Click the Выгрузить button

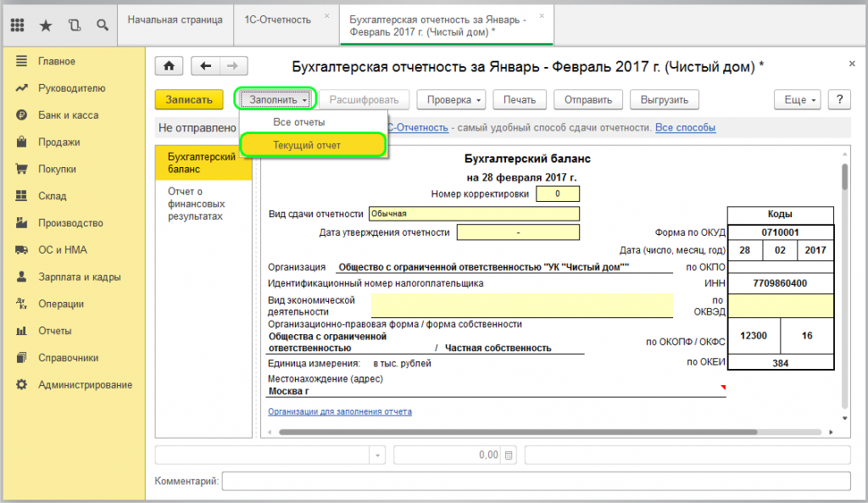[x=665, y=100]
